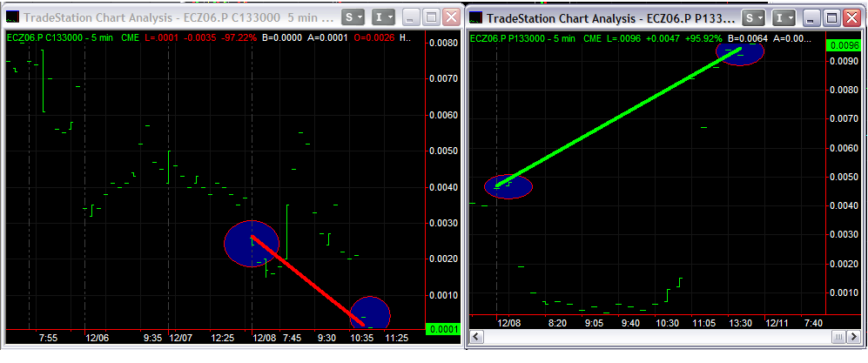Screen dimensions: 868x363
Task: Click the 13:30 time label on right chart
Action: pos(739,323)
